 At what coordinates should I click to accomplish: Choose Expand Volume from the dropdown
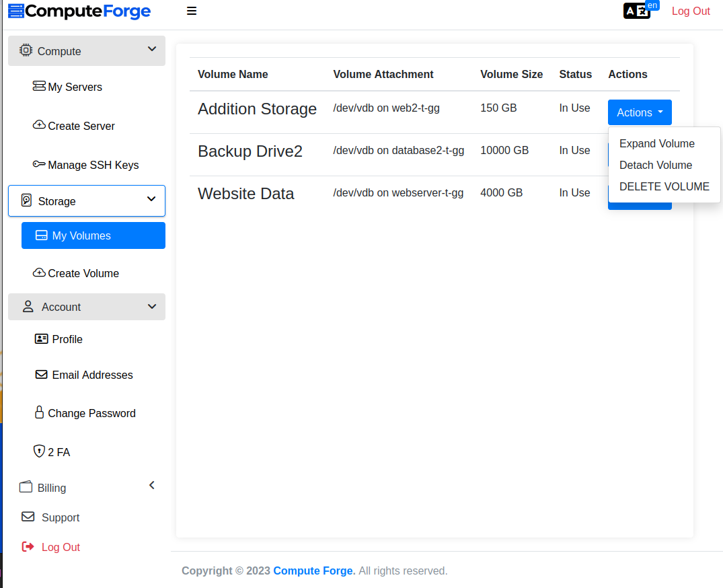[x=656, y=143]
